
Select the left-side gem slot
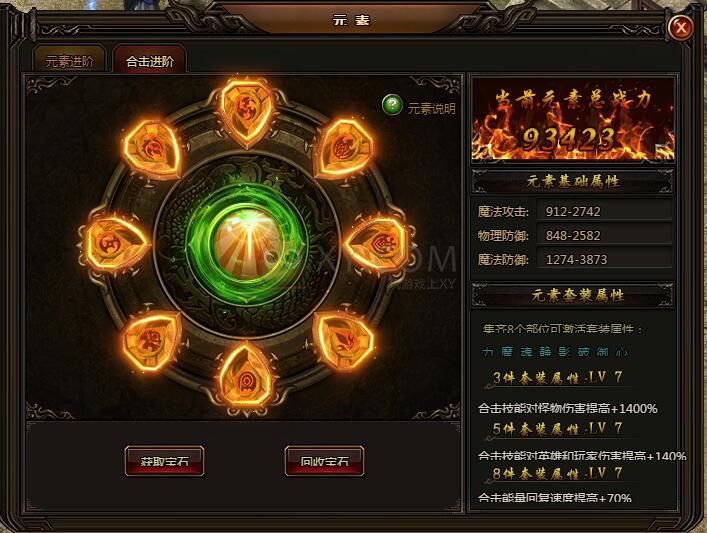[x=116, y=244]
